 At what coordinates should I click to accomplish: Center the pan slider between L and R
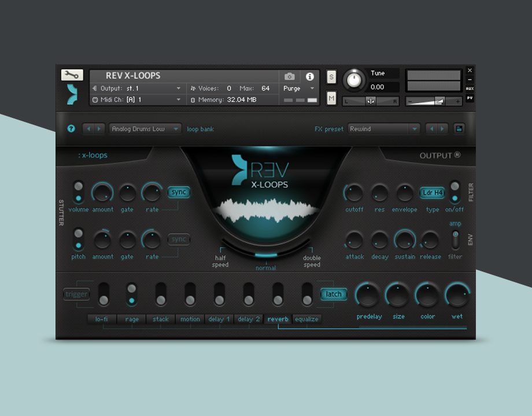click(371, 101)
